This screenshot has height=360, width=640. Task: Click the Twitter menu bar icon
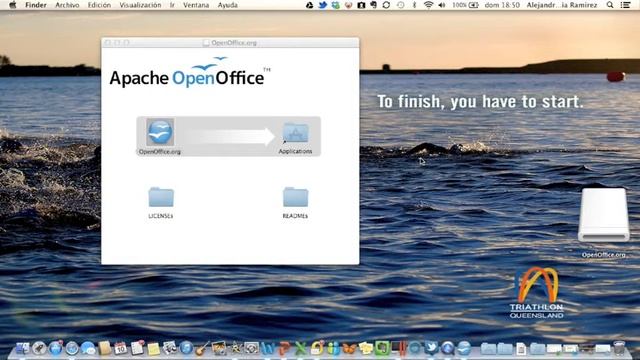[322, 5]
